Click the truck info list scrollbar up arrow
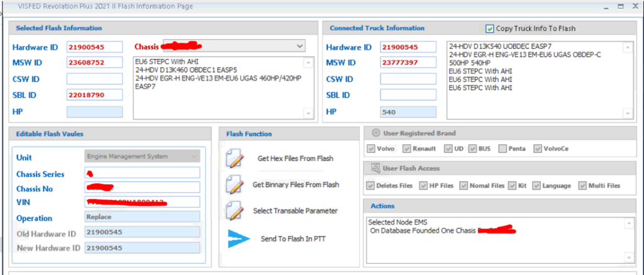This screenshot has height=275, width=644. [x=627, y=47]
